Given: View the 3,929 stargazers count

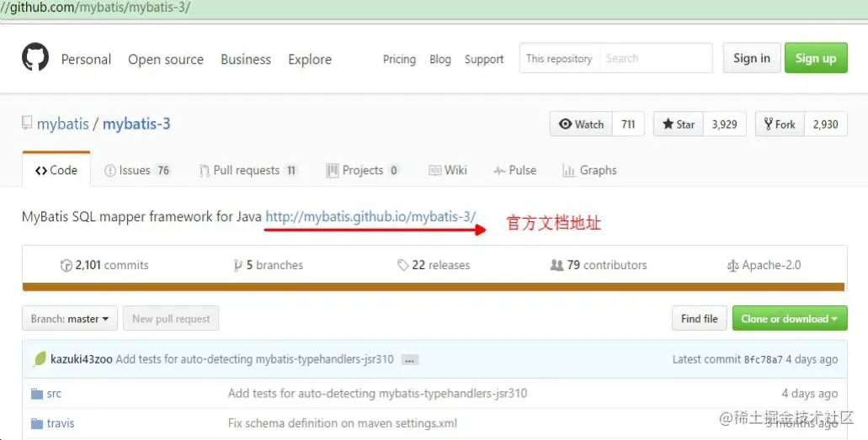Looking at the screenshot, I should point(725,124).
